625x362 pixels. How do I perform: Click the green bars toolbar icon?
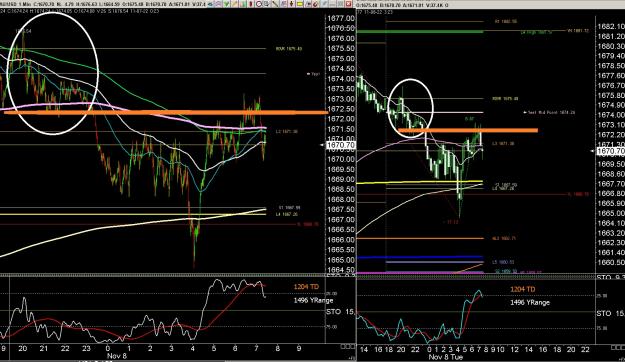tap(244, 4)
